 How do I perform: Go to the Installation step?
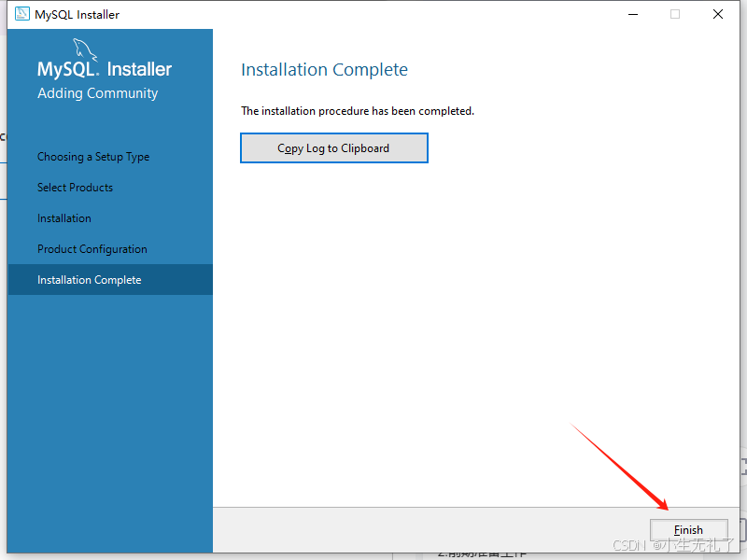click(64, 218)
